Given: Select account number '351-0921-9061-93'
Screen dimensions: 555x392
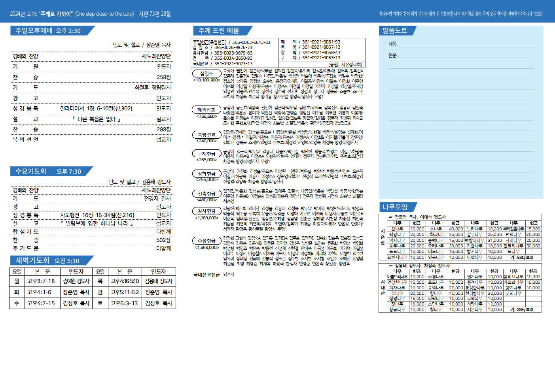Looking at the screenshot, I should tap(321, 42).
